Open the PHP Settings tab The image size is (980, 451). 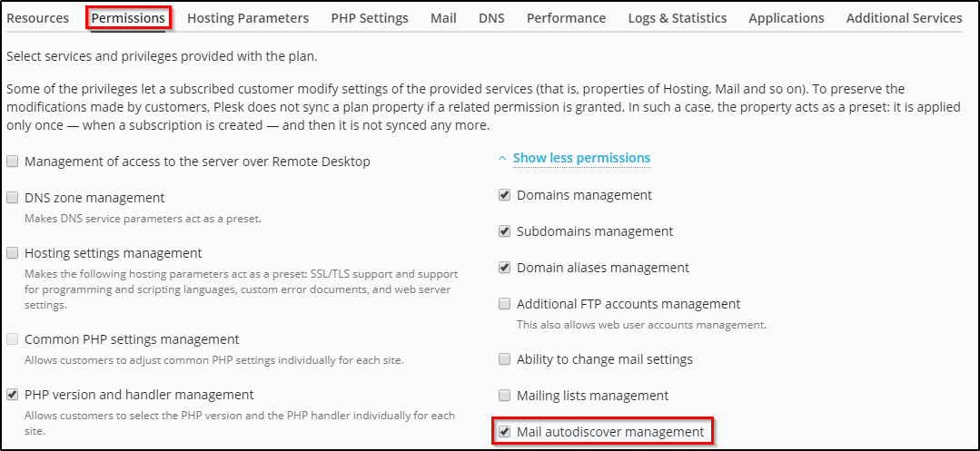tap(369, 18)
